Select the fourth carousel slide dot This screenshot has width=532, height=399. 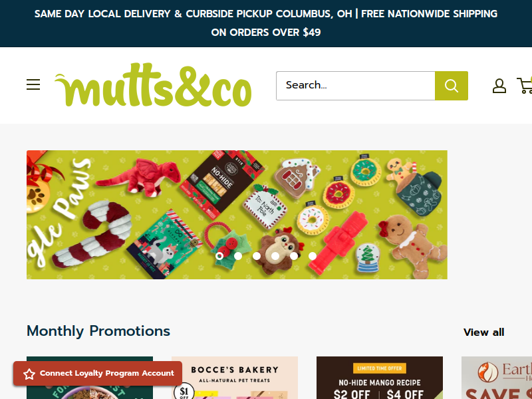point(275,256)
